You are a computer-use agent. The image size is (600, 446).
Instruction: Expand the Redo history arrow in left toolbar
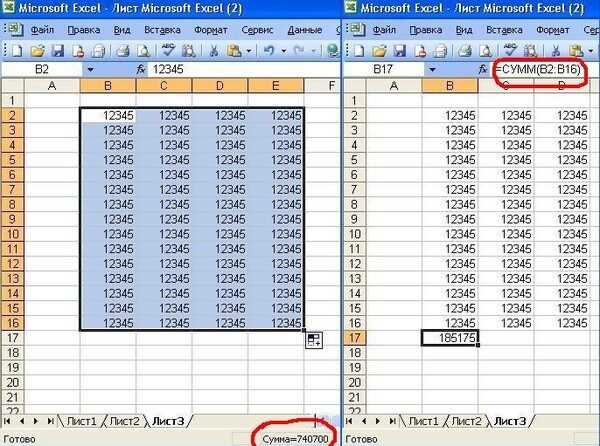314,51
